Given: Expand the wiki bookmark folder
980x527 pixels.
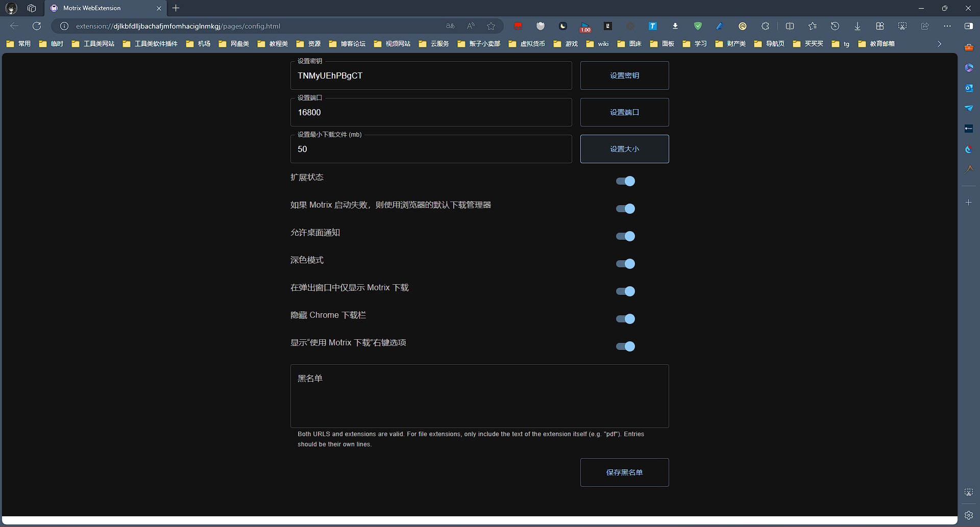Looking at the screenshot, I should [598, 44].
